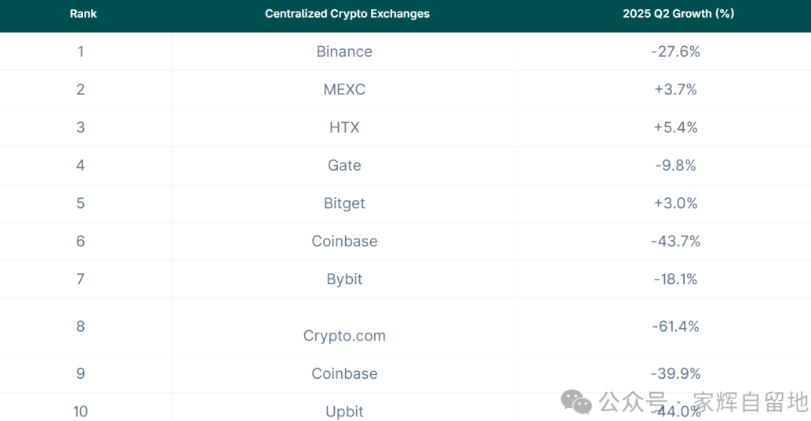The width and height of the screenshot is (811, 421).
Task: Select the Upbit exchange name
Action: click(x=344, y=411)
